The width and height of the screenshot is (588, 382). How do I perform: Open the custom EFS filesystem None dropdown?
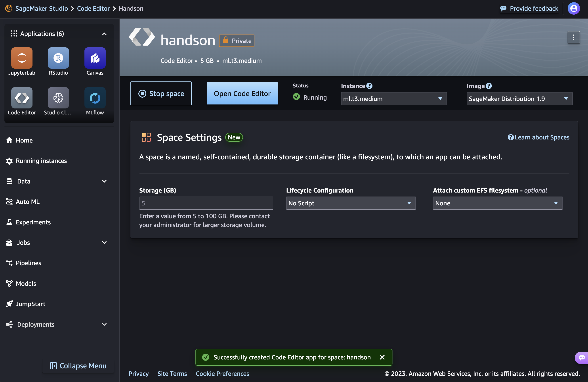(497, 203)
